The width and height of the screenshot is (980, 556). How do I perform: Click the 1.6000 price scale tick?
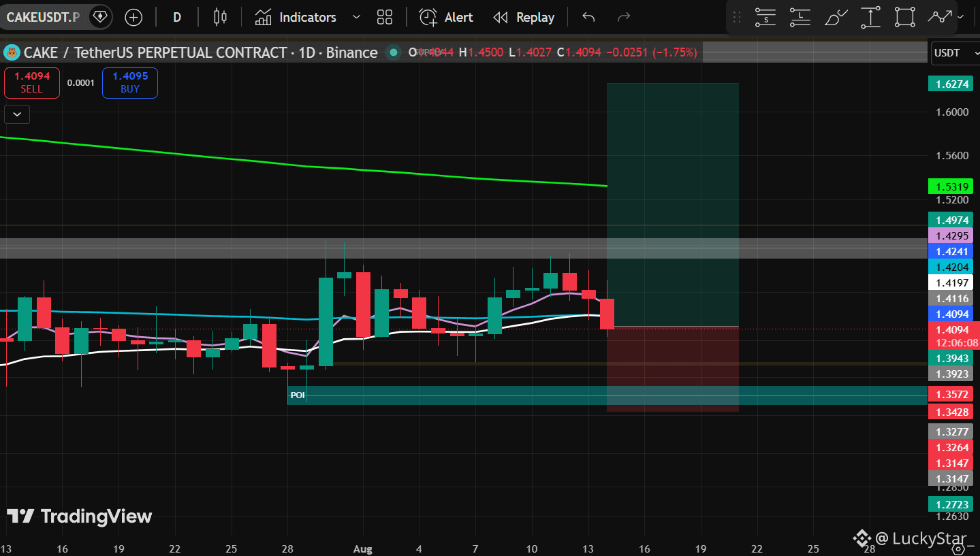click(x=952, y=112)
